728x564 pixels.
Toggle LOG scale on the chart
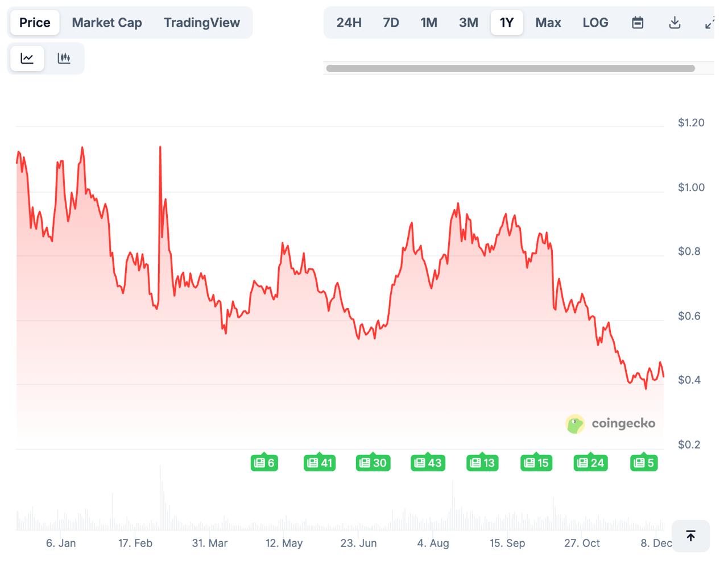point(595,23)
